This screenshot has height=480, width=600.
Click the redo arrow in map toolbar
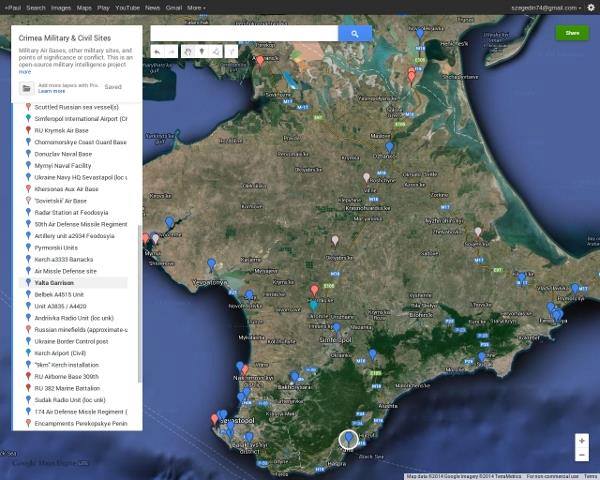click(x=171, y=50)
